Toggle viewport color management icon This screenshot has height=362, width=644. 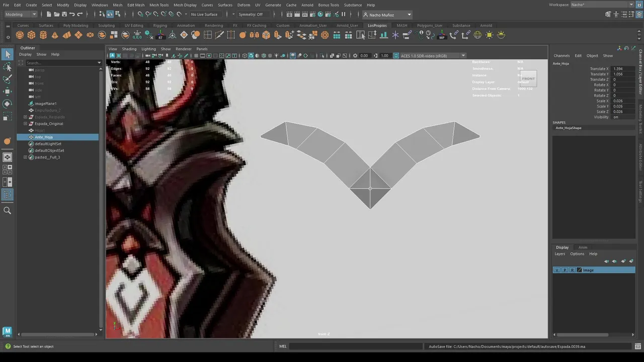(x=396, y=55)
